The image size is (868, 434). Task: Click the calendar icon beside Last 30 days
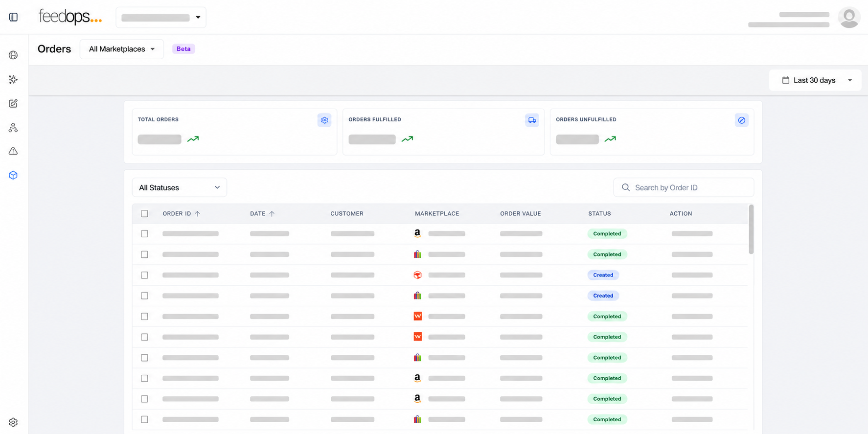coord(785,80)
